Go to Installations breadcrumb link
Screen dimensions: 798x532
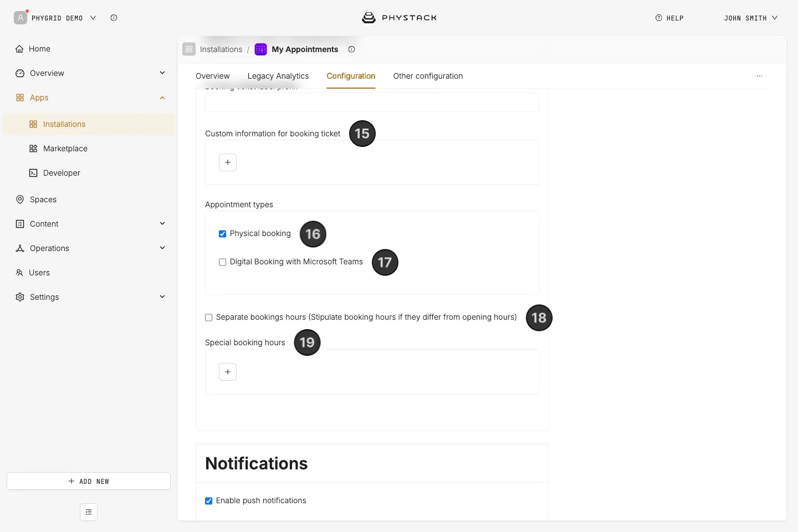tap(221, 49)
